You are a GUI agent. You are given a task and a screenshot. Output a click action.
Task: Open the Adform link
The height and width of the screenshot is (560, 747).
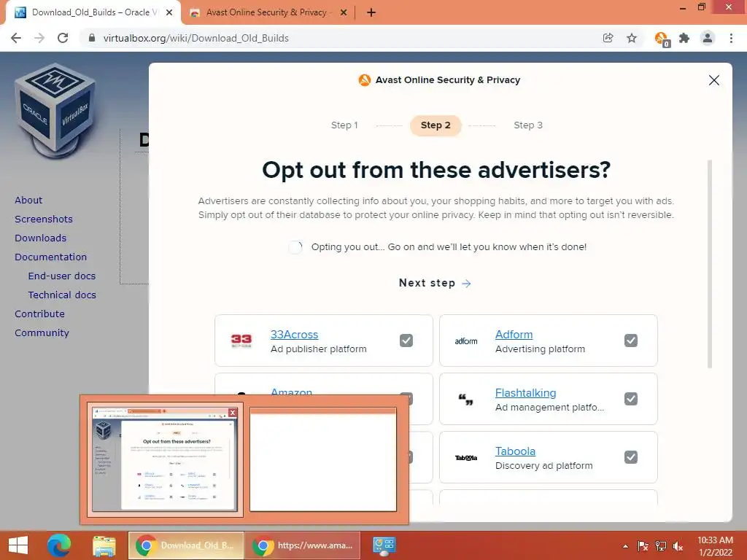(514, 334)
